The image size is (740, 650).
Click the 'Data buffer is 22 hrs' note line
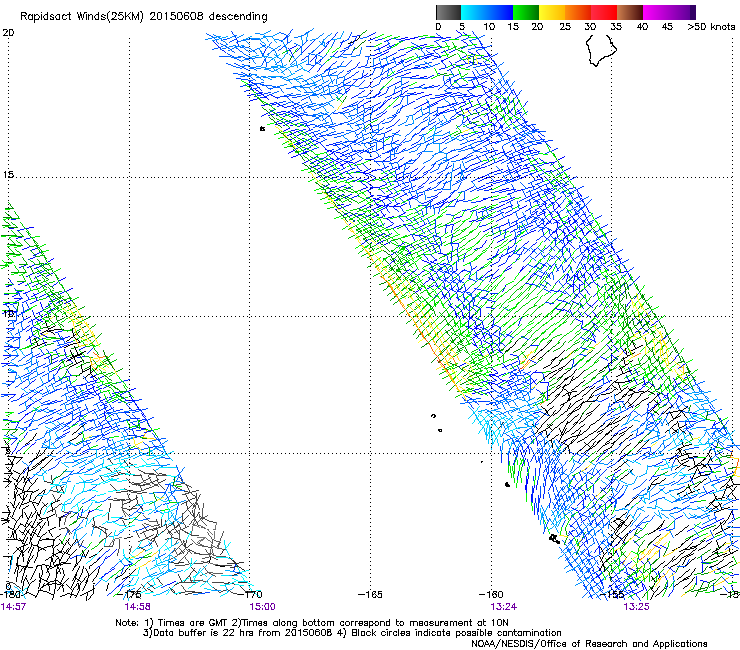(352, 633)
